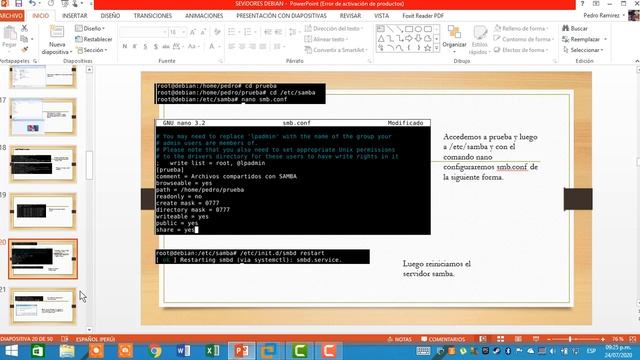The height and width of the screenshot is (360, 640).
Task: Click the increase font size icon
Action: click(193, 32)
